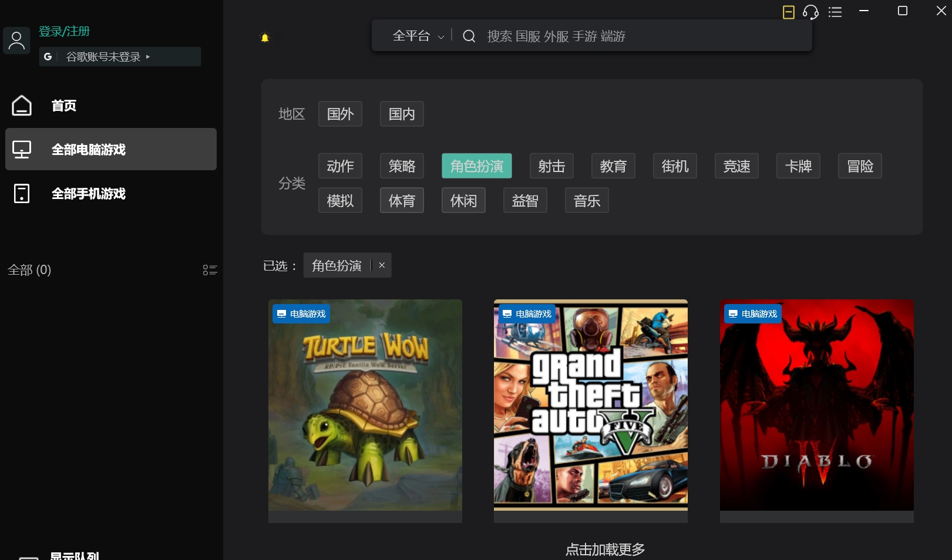Deselect the 角色扮演 category tag
Screen dimensions: 952x560
[477, 166]
